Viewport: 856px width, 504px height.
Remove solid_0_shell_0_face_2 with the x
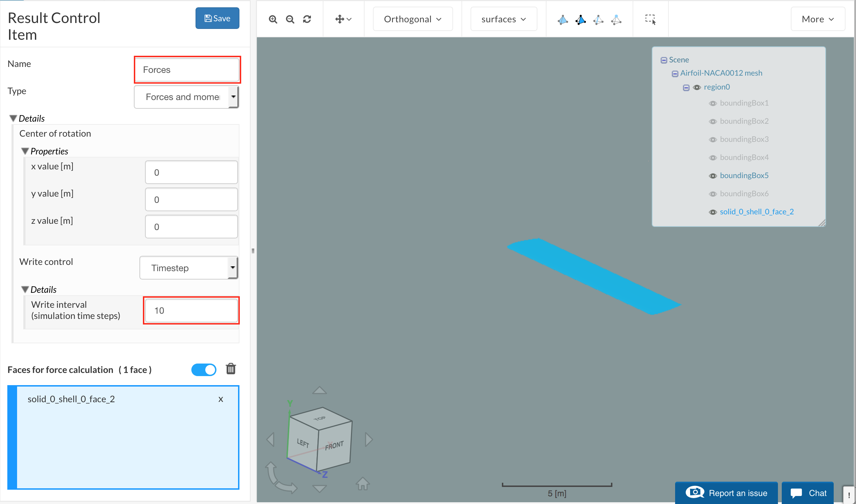click(x=221, y=399)
